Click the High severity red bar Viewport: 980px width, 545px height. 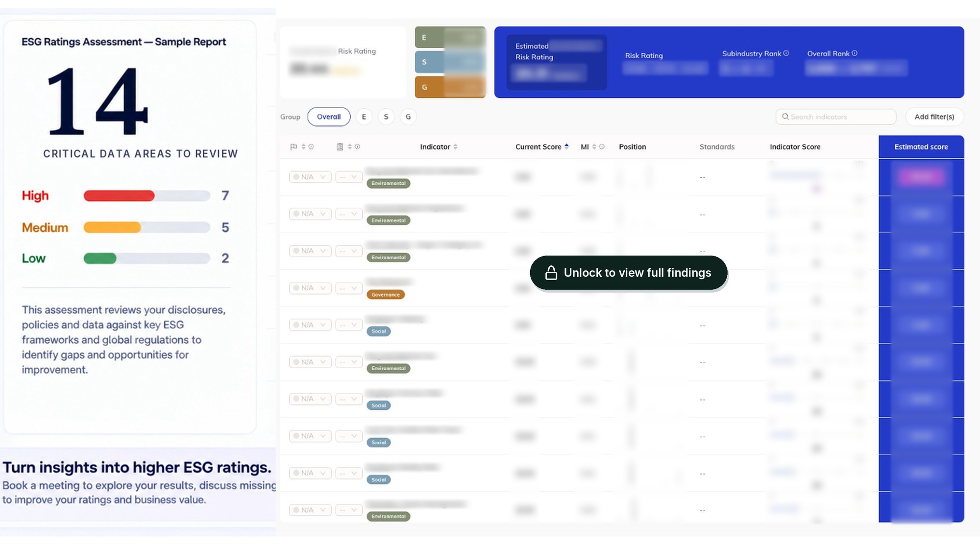(x=119, y=196)
